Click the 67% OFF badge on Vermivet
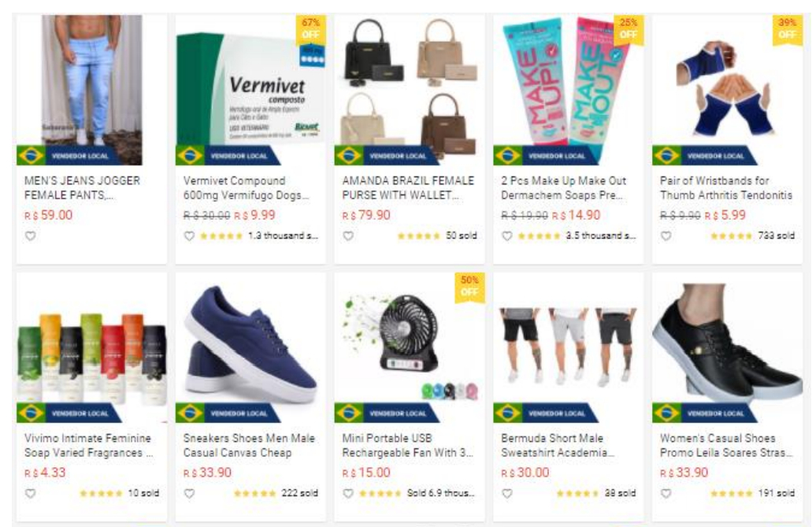Image resolution: width=812 pixels, height=527 pixels. coord(311,29)
